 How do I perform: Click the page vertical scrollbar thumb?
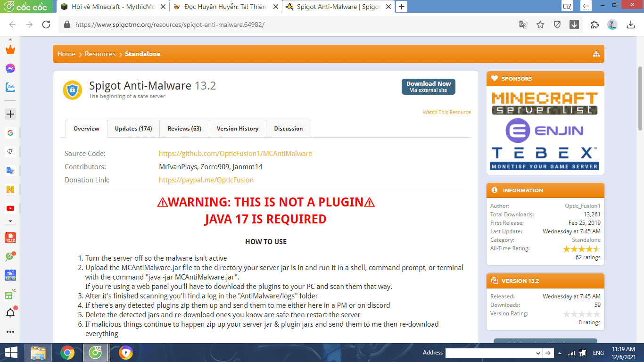coord(640,98)
